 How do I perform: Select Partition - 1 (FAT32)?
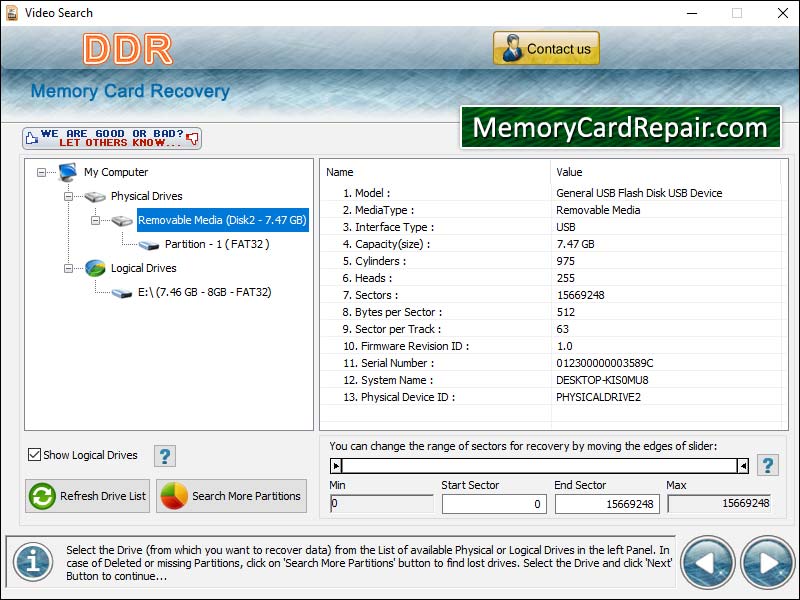217,244
